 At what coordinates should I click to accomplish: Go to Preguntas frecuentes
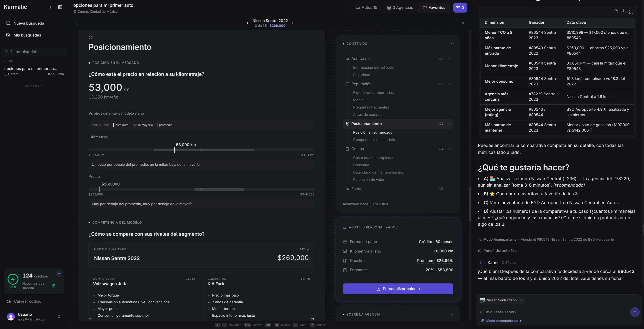[x=371, y=107]
